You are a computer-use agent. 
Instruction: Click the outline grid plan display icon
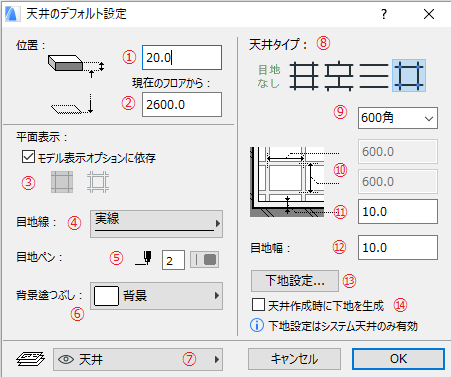point(98,182)
